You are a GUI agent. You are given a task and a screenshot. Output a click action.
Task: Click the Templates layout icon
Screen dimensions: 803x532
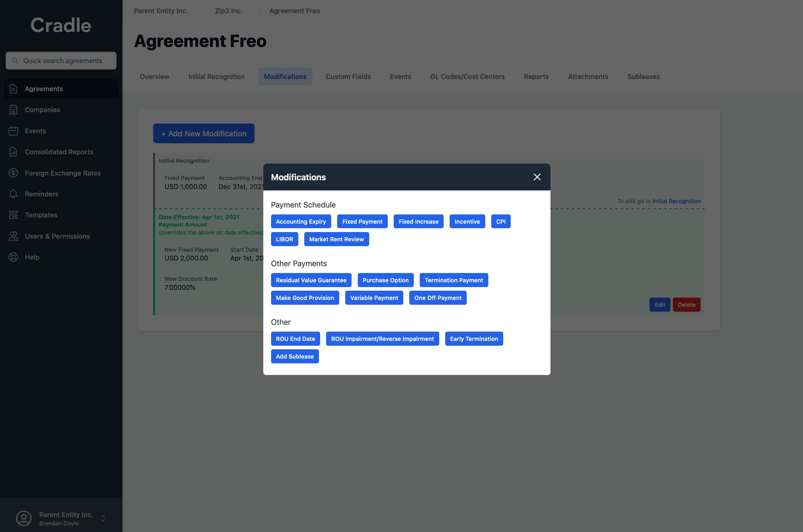click(x=13, y=215)
